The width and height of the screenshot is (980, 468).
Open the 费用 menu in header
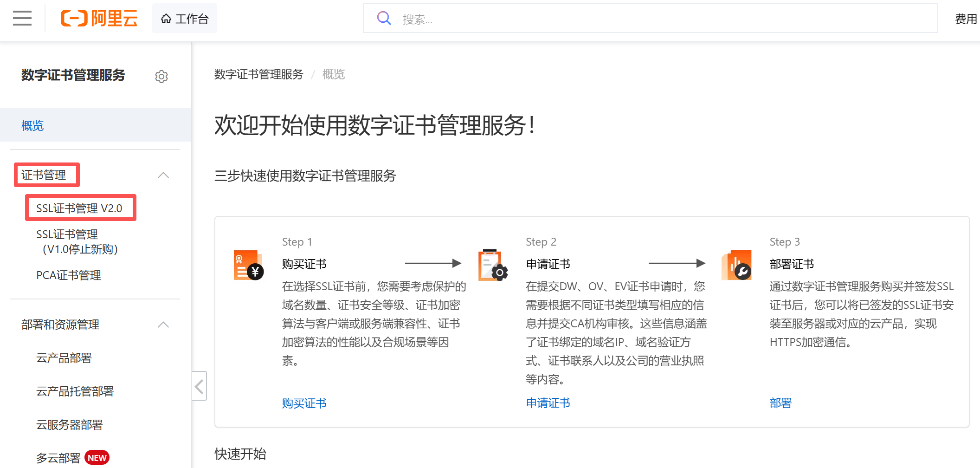966,19
